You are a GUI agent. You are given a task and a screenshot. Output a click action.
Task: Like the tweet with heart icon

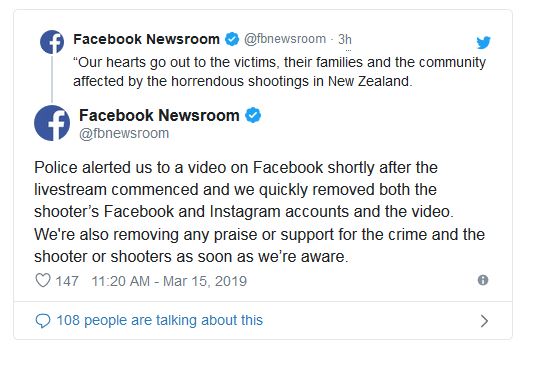tap(43, 280)
